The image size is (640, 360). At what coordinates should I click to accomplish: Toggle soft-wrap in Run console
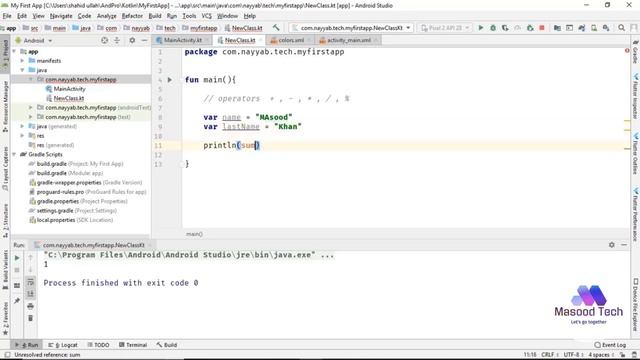point(31,282)
